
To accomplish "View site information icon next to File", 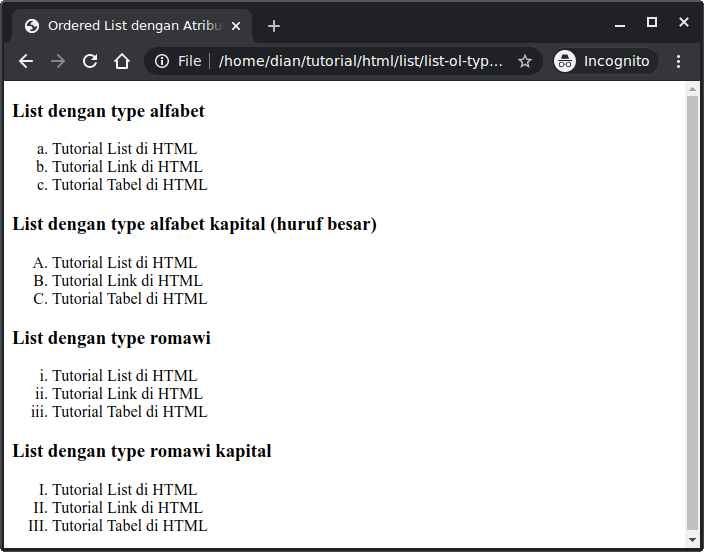I will [x=162, y=61].
